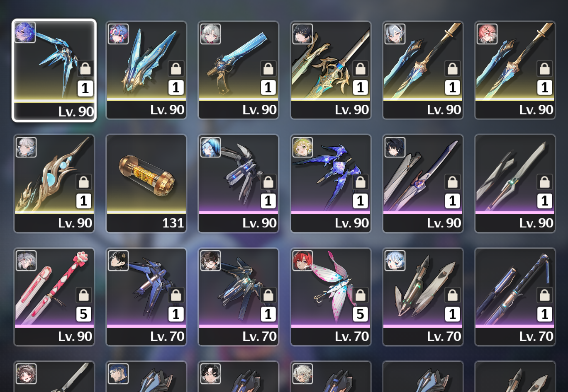The width and height of the screenshot is (568, 392).
Task: Click the pink-haired avatar in the top row
Action: pos(487,34)
